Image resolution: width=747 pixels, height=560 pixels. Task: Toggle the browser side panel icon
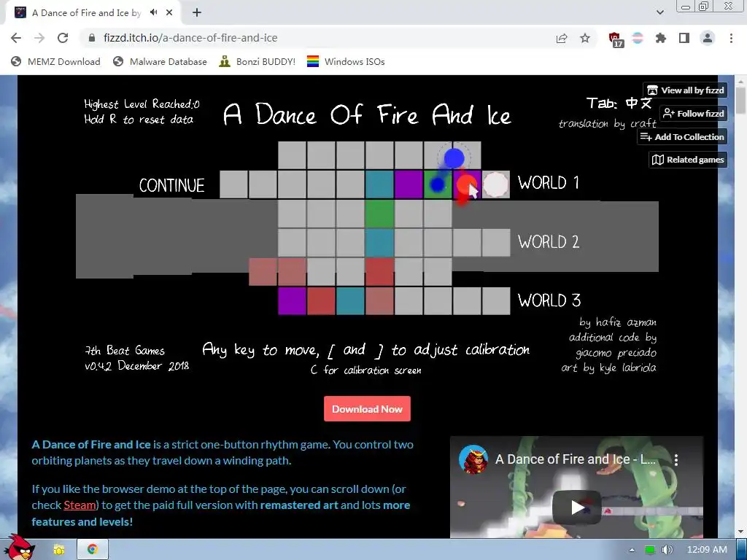coord(684,38)
